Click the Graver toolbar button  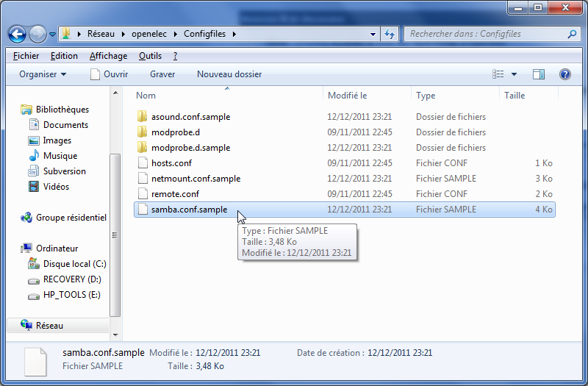[x=162, y=74]
